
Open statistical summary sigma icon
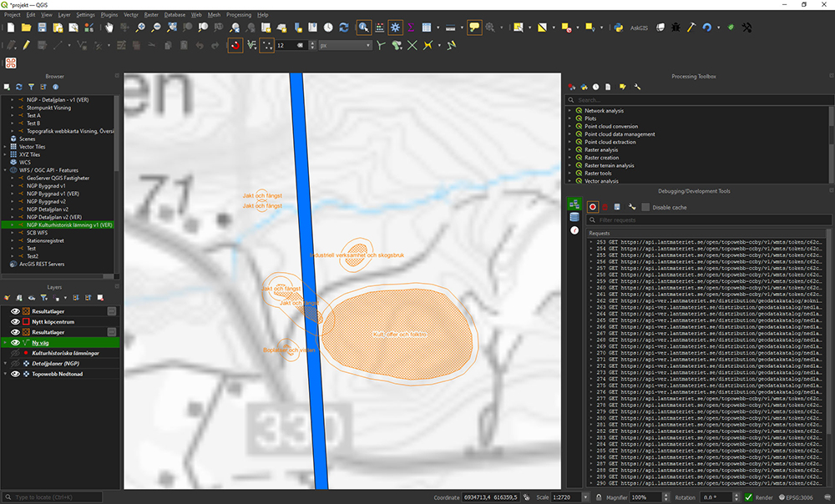(x=411, y=28)
